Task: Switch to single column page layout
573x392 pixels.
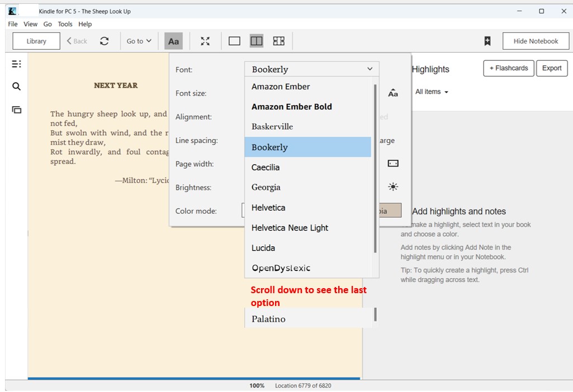Action: pos(234,40)
